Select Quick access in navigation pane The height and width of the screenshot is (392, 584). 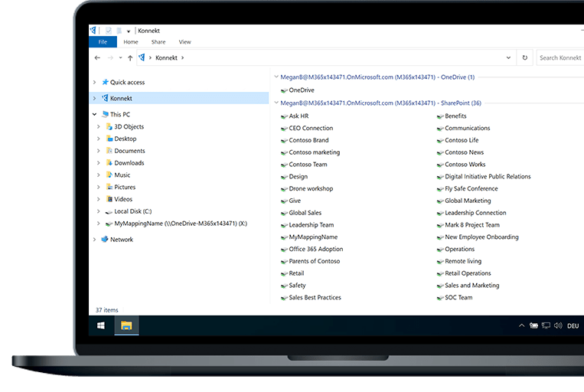(127, 83)
